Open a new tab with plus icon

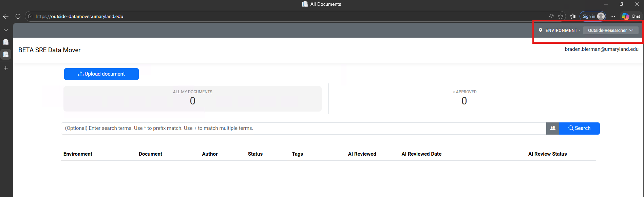point(6,68)
